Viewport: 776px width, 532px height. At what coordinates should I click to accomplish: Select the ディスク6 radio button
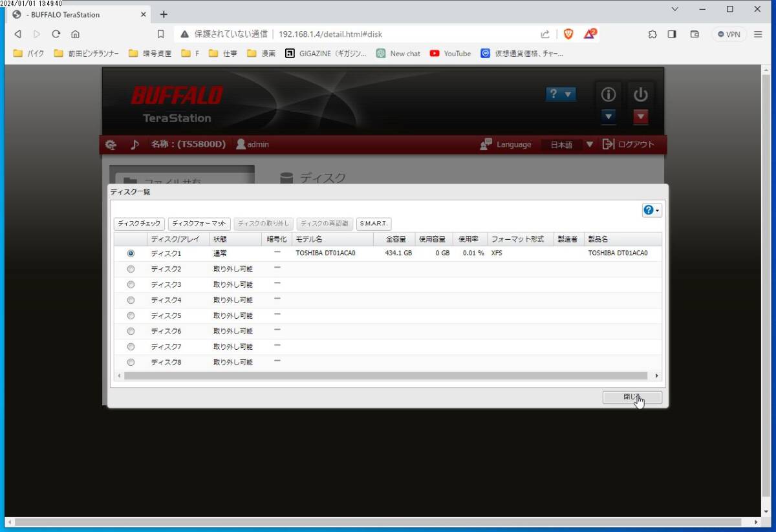131,331
